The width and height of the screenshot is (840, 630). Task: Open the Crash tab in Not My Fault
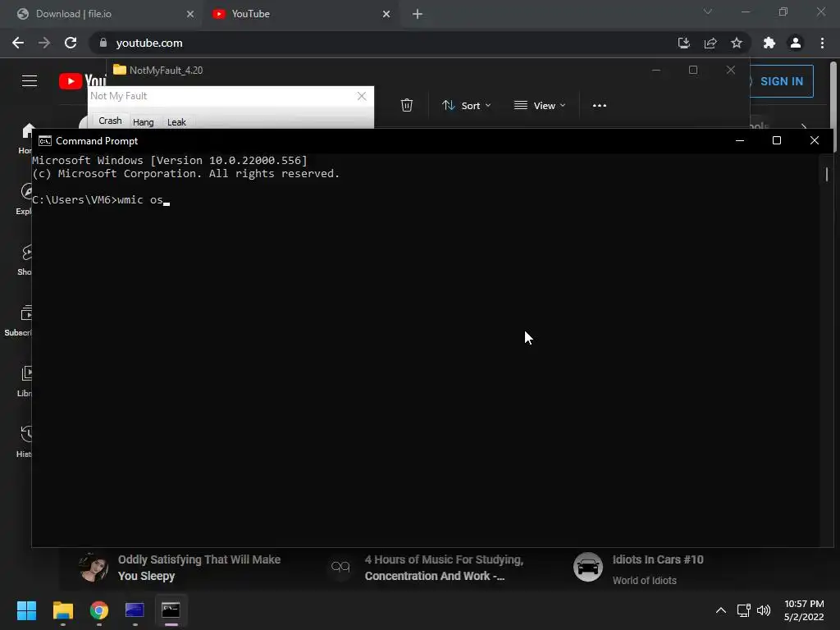(110, 121)
